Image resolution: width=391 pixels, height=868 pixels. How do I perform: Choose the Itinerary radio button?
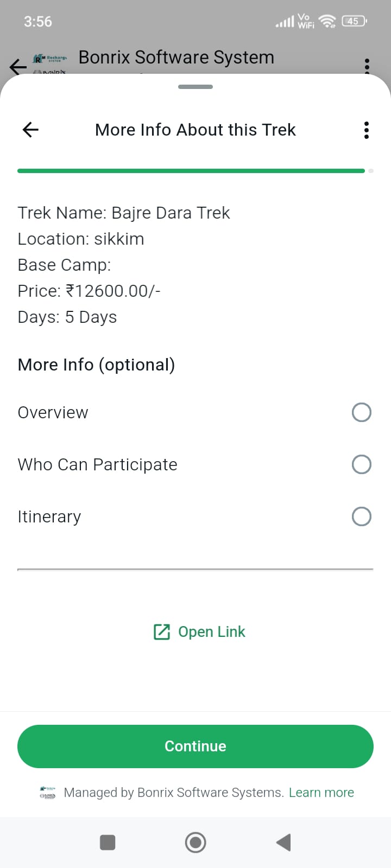pyautogui.click(x=361, y=516)
